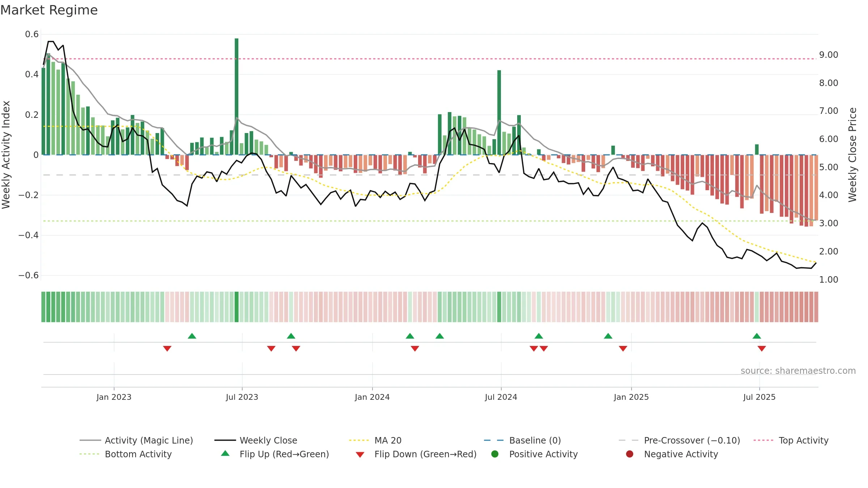Click the Flip Up marker before Jan 2025
Screen dimensions: 868x488
tap(608, 336)
